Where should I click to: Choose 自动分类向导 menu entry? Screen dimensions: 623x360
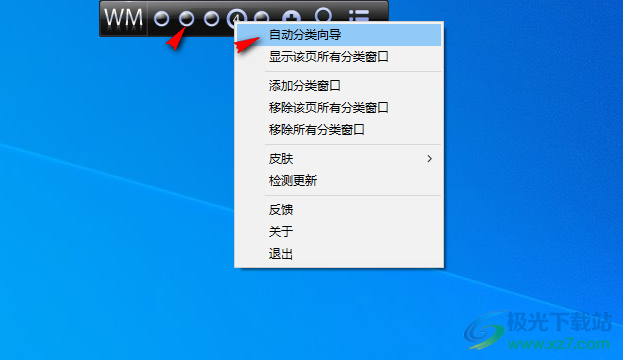click(x=339, y=35)
